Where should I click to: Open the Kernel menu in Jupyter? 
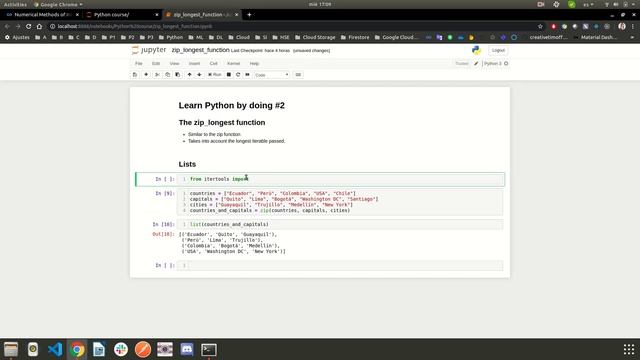coord(233,64)
